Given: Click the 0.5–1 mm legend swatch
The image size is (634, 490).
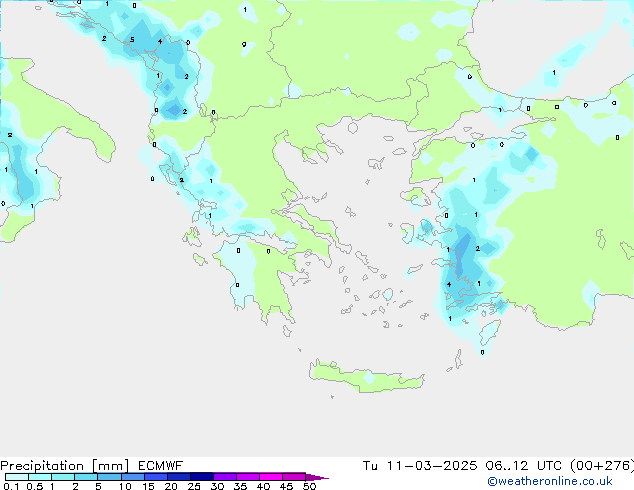Looking at the screenshot, I should [40, 477].
